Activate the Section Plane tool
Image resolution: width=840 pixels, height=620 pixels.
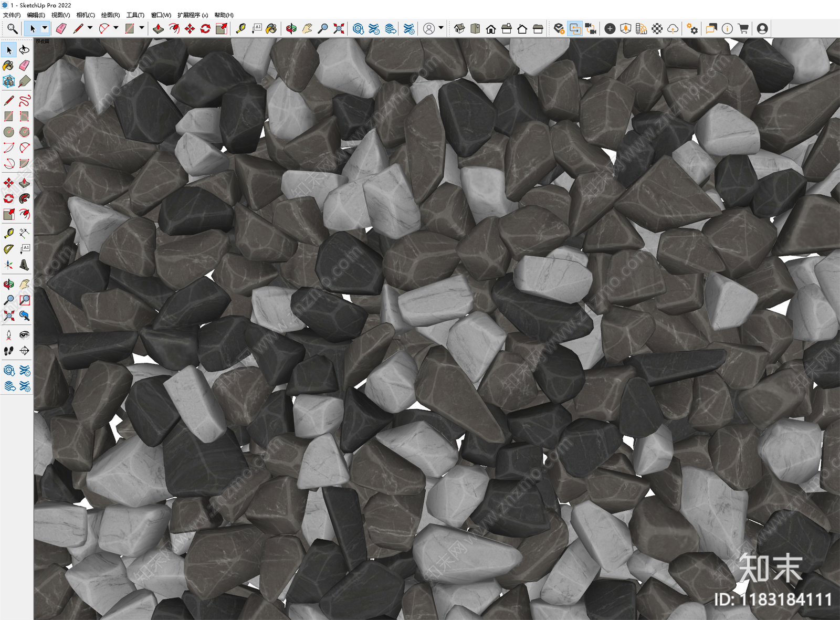point(24,351)
